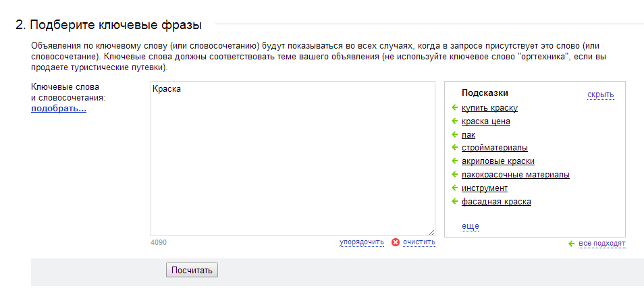Hide suggestions with скрыть link
The width and height of the screenshot is (644, 305).
click(x=601, y=95)
